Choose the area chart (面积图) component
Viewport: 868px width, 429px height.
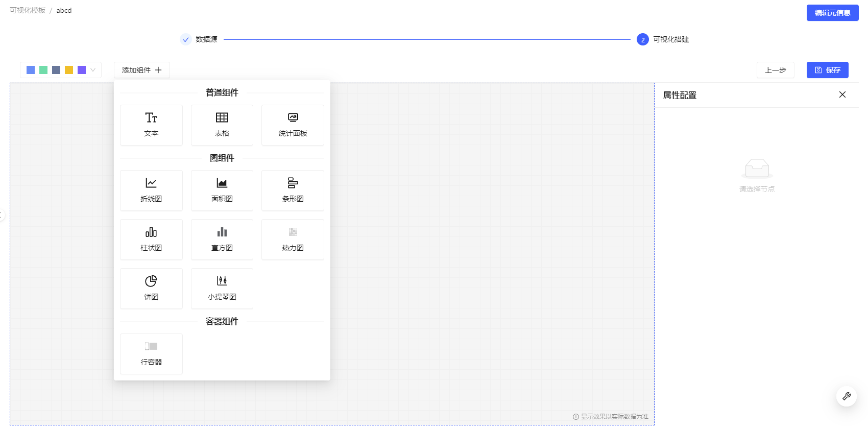[x=222, y=190]
